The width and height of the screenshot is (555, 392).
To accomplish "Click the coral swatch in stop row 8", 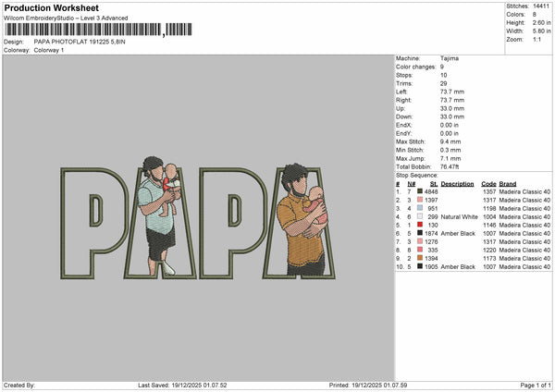I will click(420, 250).
